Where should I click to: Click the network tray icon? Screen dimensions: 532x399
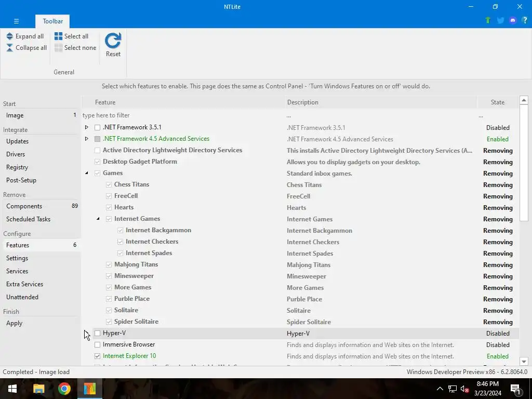coord(453,389)
